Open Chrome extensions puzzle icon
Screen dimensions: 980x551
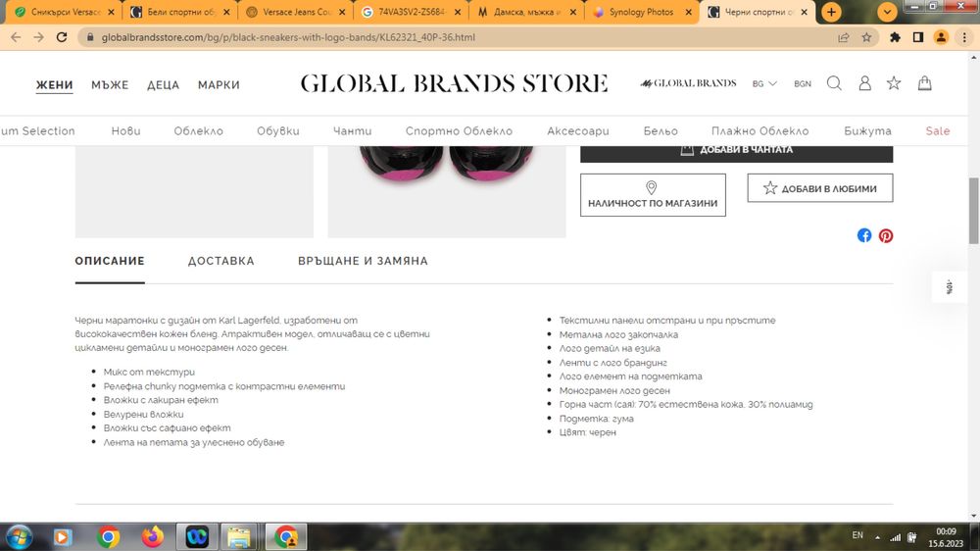pos(895,37)
